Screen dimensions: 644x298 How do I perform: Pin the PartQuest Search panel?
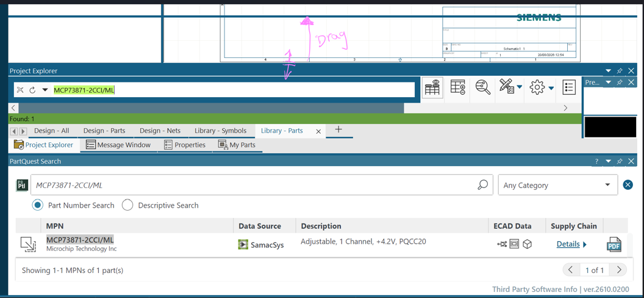point(620,162)
